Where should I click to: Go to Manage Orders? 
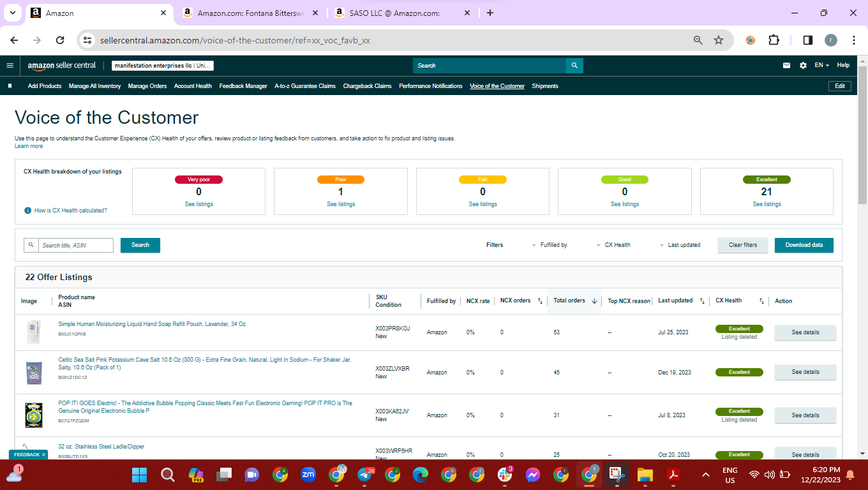(147, 86)
